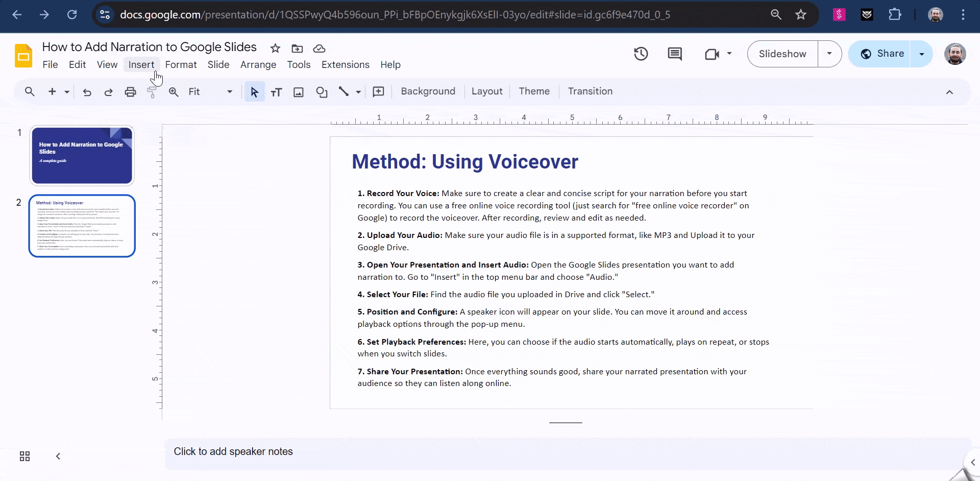Screen dimensions: 980x481
Task: Open version history
Action: pyautogui.click(x=641, y=54)
